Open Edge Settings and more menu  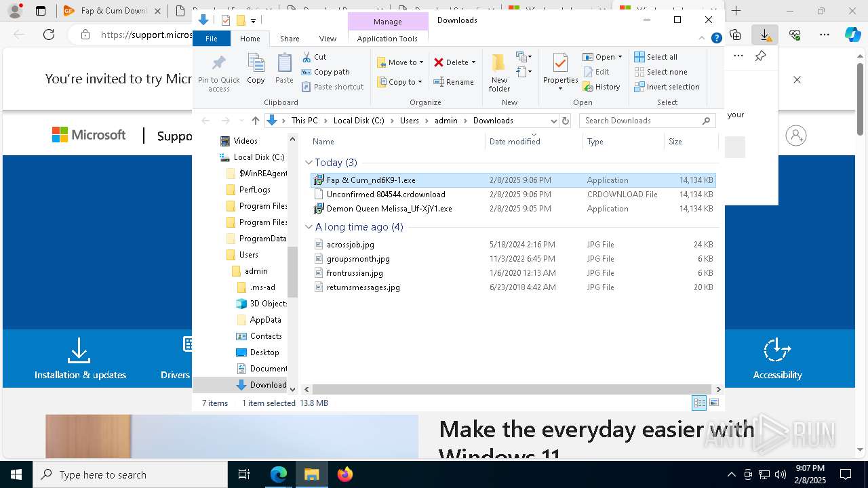pos(825,35)
